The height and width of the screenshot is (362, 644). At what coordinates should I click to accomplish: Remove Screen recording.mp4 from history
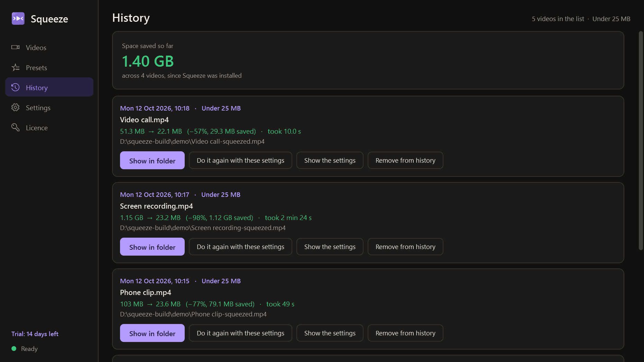click(x=405, y=247)
